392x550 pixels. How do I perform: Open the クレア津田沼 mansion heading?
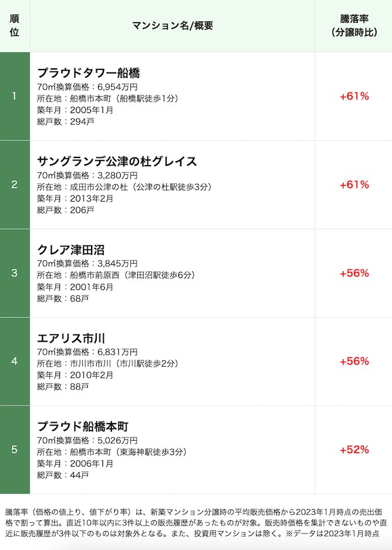pos(71,249)
